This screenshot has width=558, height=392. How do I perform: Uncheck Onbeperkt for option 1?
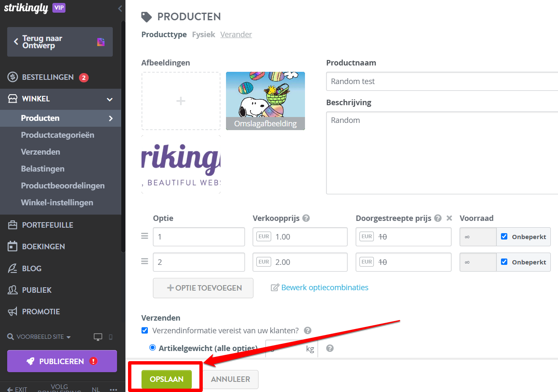pos(504,237)
